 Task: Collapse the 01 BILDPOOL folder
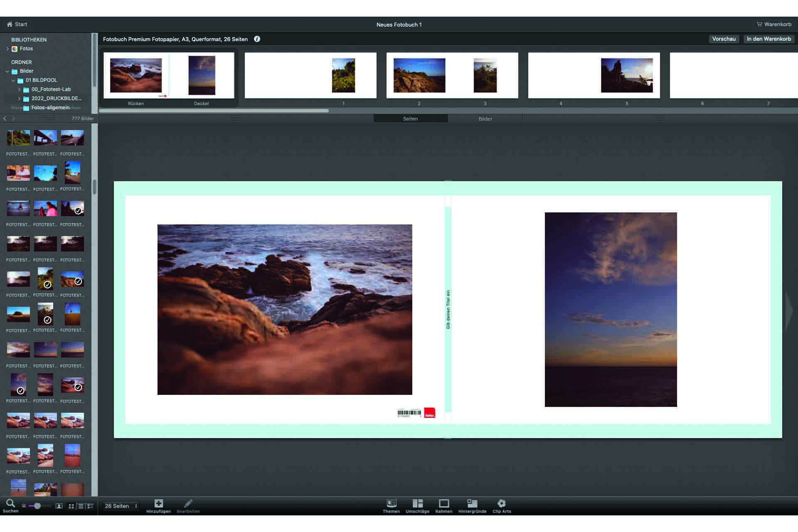13,80
